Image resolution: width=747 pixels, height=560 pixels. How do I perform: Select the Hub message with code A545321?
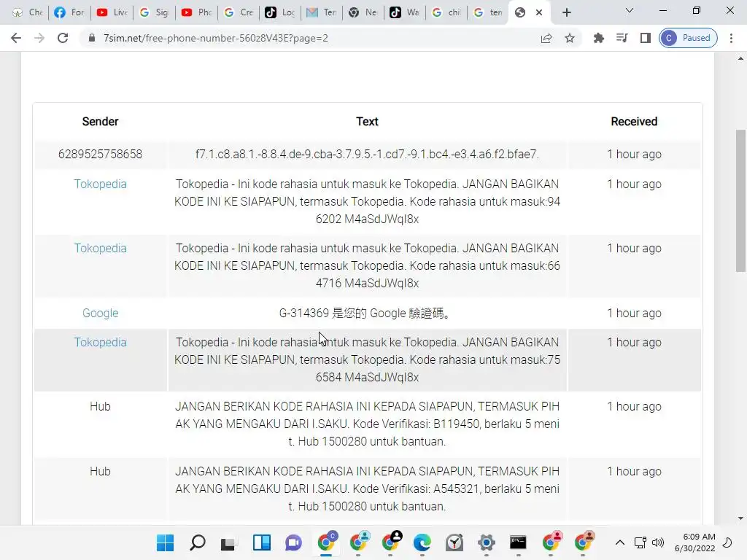[368, 489]
